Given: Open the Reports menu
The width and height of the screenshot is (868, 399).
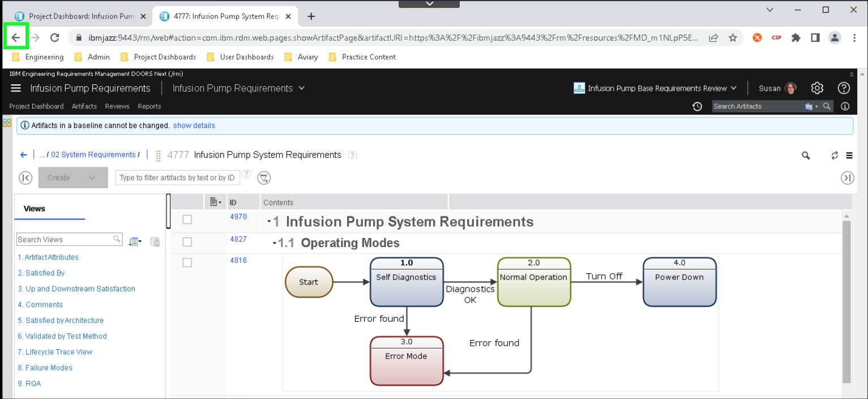Looking at the screenshot, I should [149, 107].
